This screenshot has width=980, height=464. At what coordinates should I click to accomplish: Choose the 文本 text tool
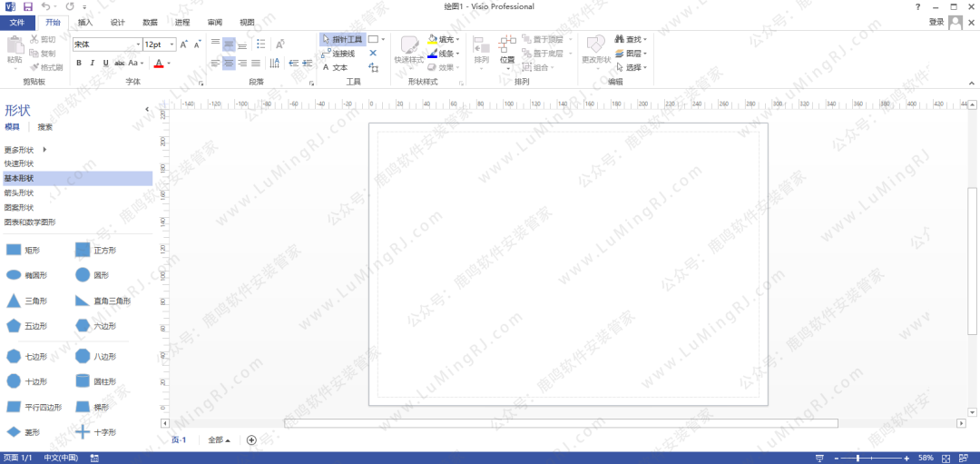coord(336,67)
